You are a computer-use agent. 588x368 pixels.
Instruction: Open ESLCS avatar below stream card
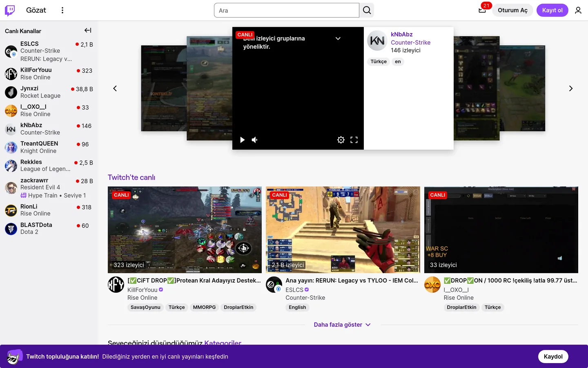pos(274,285)
